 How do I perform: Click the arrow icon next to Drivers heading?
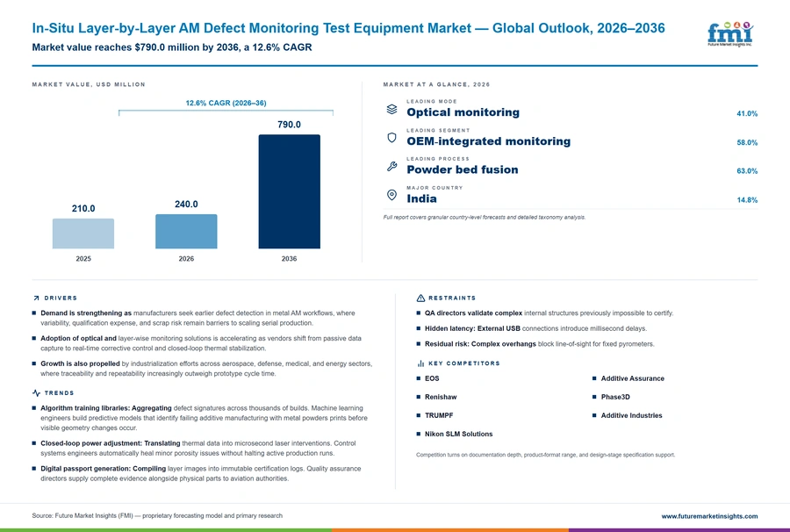tap(36, 298)
